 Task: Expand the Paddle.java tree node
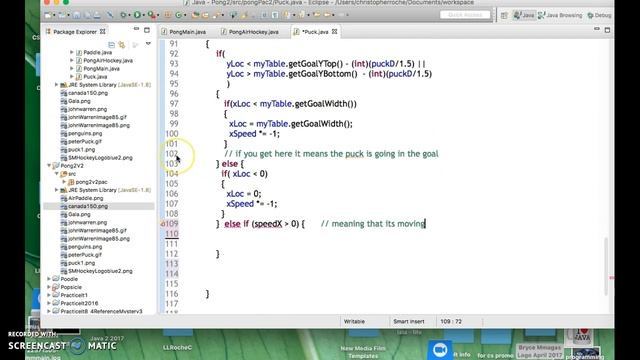72,52
